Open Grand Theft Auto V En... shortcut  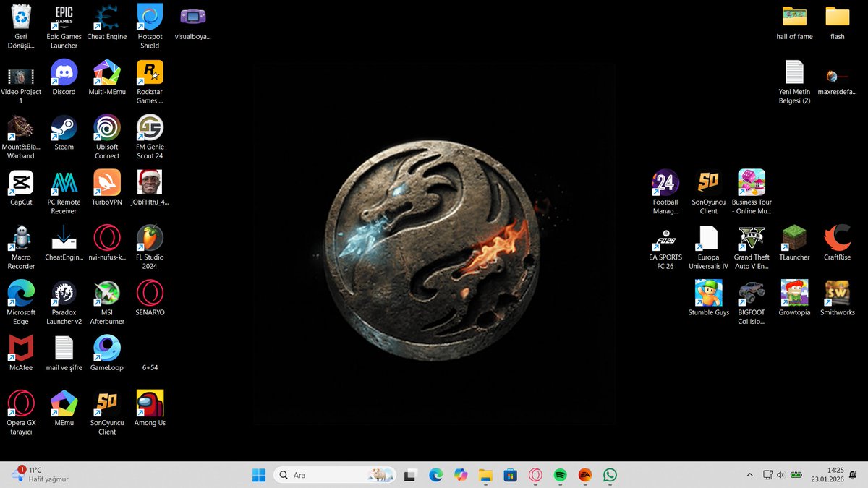(752, 247)
